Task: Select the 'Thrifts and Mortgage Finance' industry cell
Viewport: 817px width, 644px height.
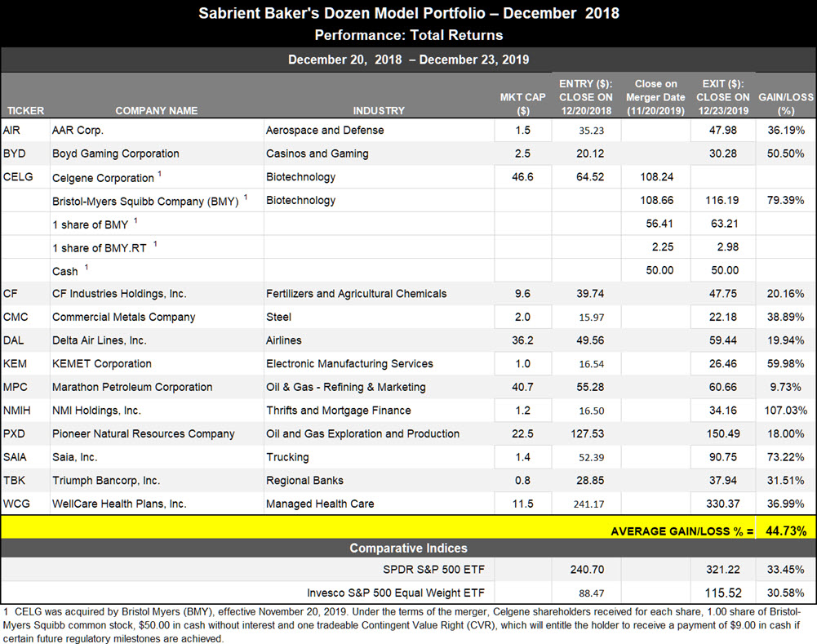Action: click(339, 411)
